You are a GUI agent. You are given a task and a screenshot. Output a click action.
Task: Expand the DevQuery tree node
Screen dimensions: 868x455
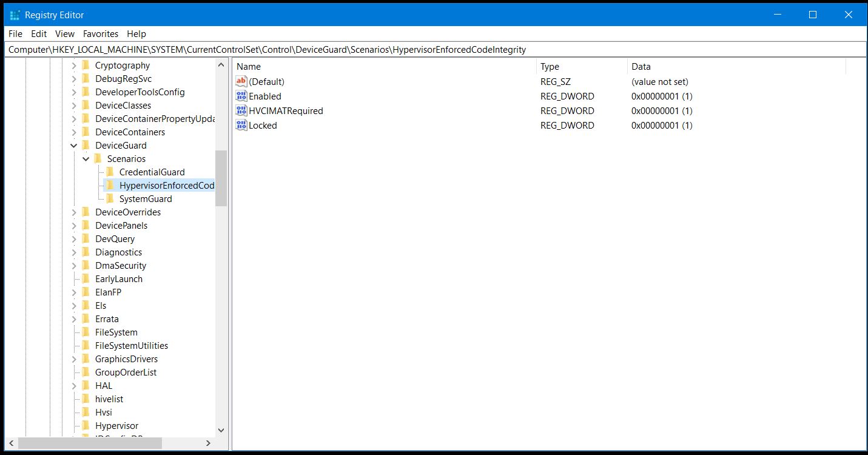[x=74, y=239]
